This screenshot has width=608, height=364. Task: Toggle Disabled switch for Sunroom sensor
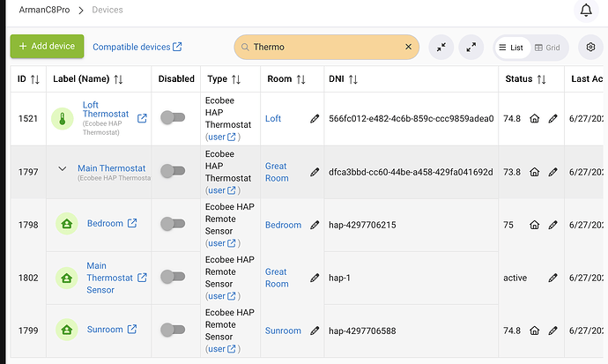click(173, 330)
